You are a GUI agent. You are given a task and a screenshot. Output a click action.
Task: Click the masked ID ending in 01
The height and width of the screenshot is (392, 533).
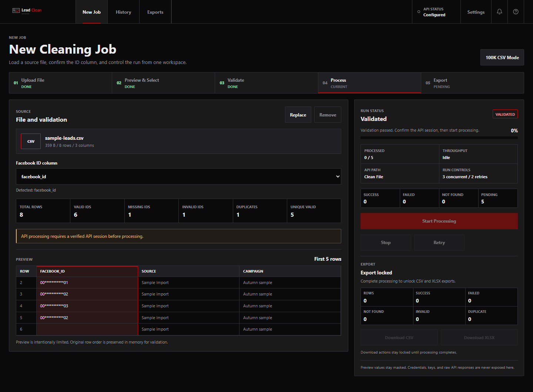click(54, 283)
